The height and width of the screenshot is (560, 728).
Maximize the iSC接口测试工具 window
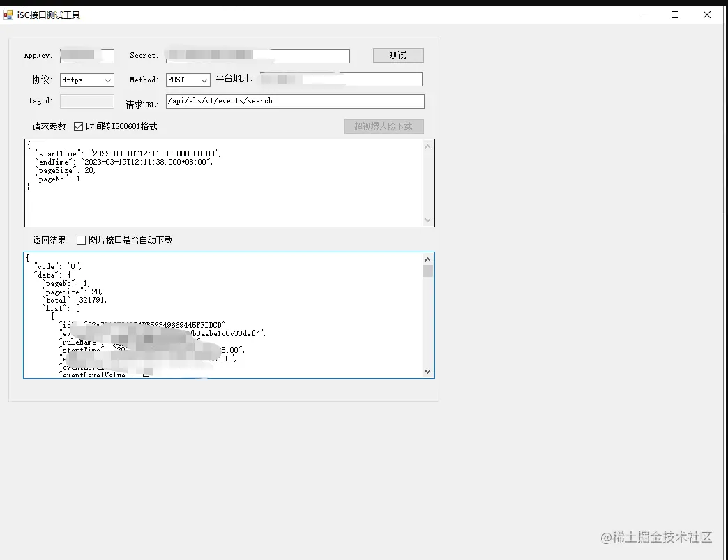pyautogui.click(x=675, y=15)
